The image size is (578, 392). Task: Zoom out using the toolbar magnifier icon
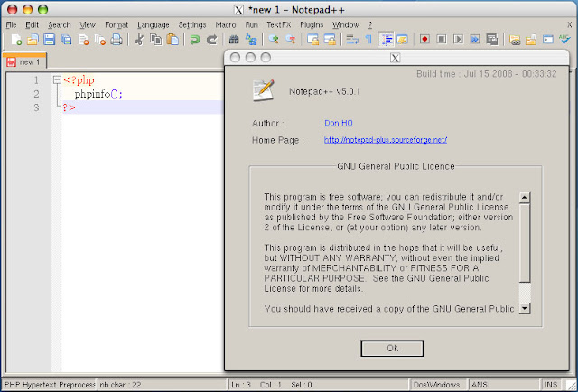coord(290,40)
